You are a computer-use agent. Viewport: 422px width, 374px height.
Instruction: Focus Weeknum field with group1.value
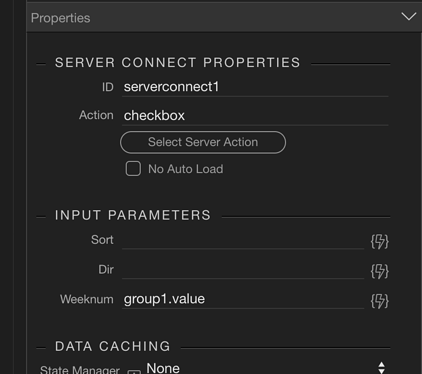(x=243, y=300)
